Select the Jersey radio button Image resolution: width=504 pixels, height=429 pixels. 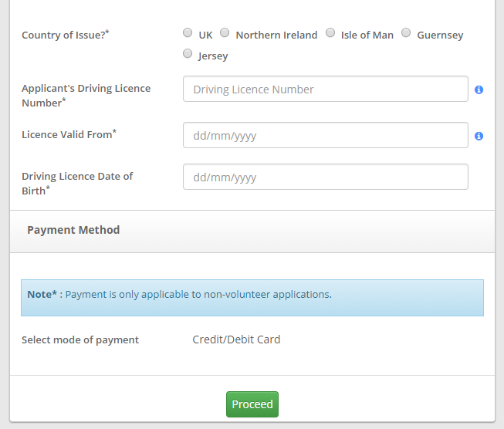click(x=188, y=54)
